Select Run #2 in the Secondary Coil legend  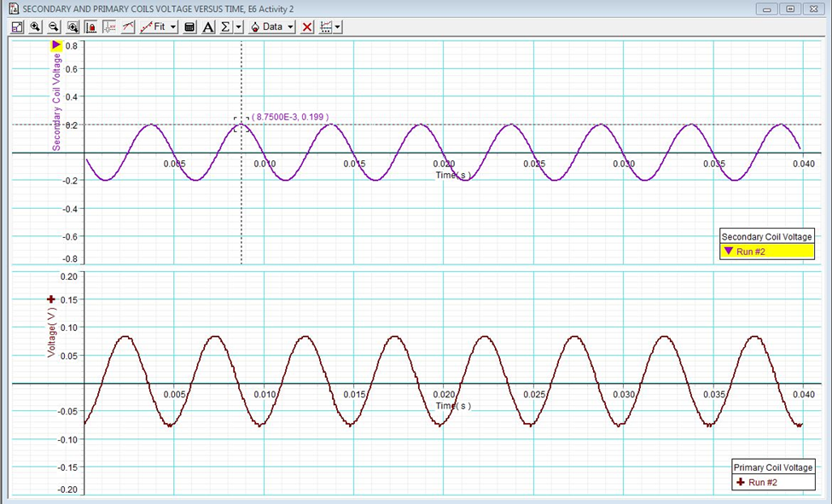pyautogui.click(x=766, y=251)
